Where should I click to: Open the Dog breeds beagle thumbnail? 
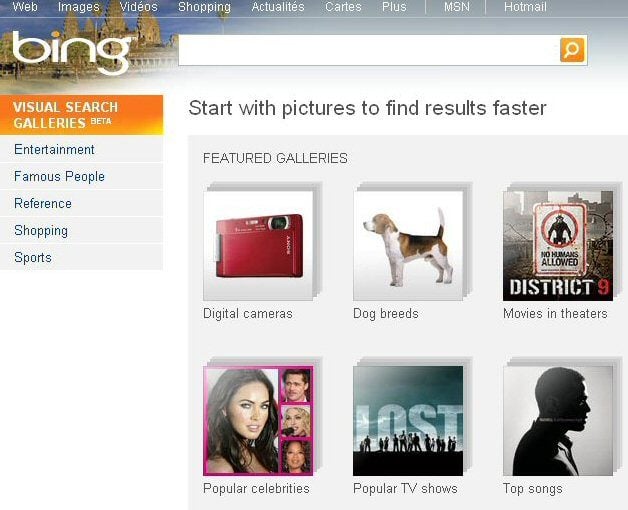(408, 246)
